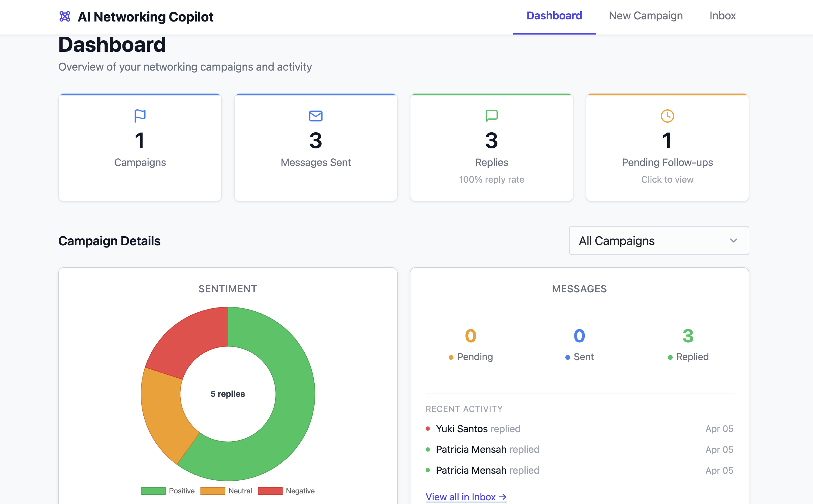Click the blue Sent status dot
This screenshot has height=504, width=813.
[567, 357]
